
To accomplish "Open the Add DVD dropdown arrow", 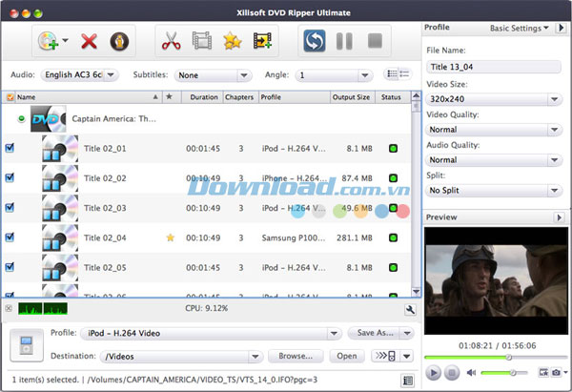I will pos(65,40).
